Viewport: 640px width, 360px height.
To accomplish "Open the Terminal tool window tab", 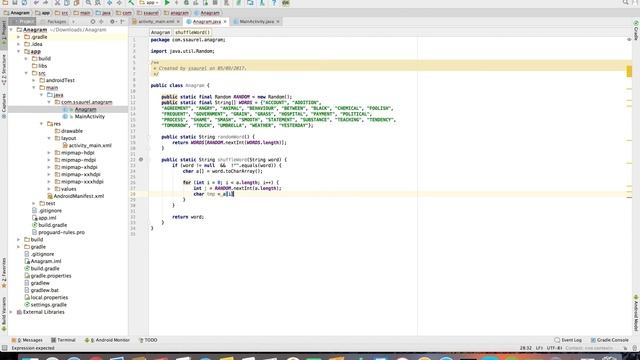I will click(63, 340).
